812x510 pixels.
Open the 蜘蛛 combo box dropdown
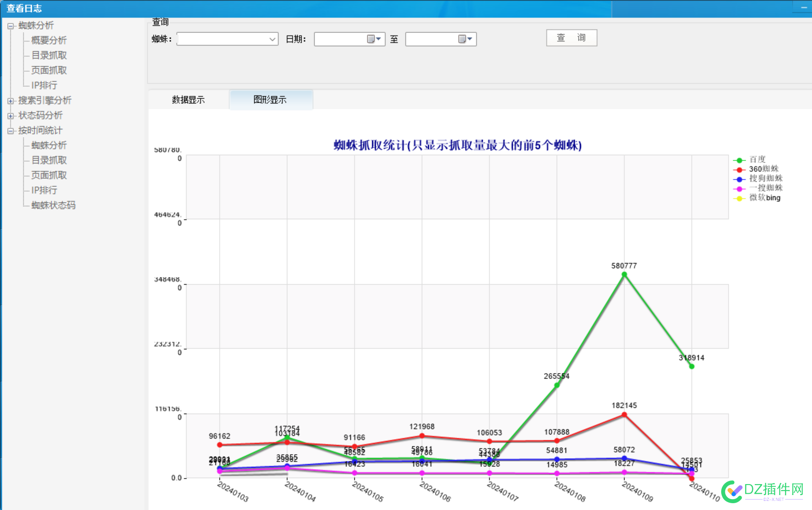272,39
